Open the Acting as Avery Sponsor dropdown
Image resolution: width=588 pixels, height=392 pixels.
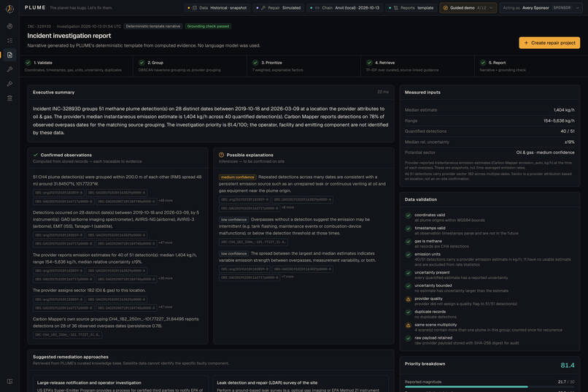tap(541, 8)
